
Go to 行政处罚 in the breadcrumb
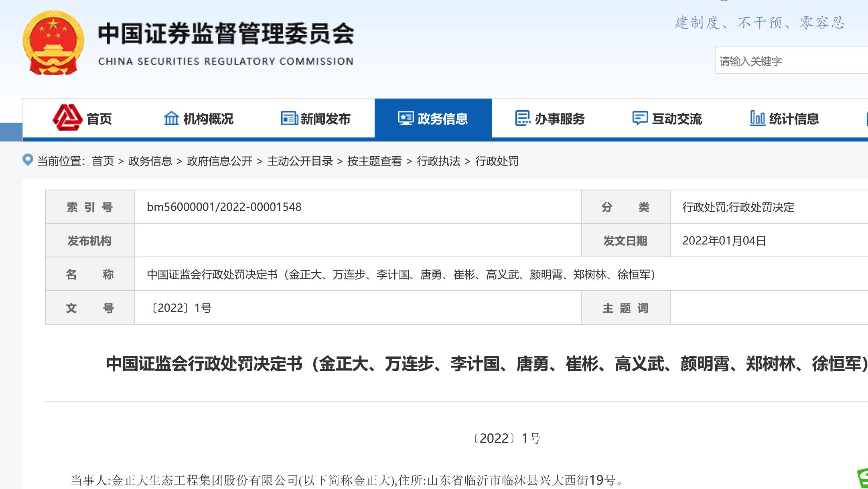click(x=497, y=161)
